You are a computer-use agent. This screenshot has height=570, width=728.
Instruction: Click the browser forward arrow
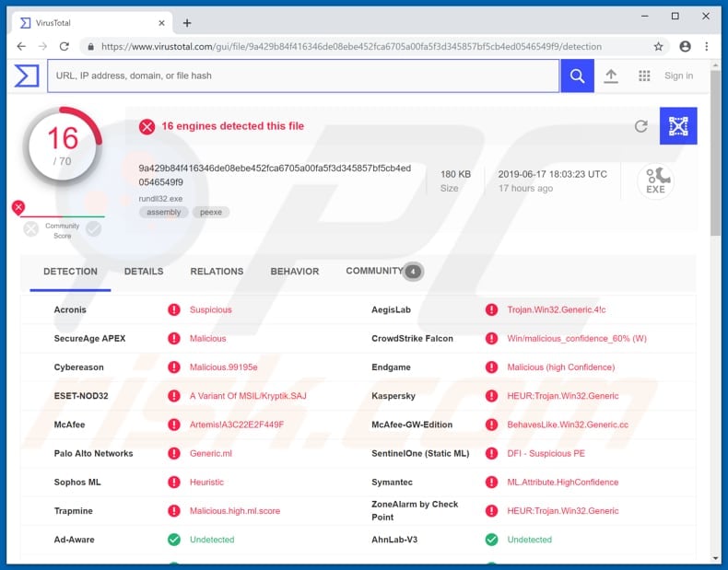tap(42, 46)
